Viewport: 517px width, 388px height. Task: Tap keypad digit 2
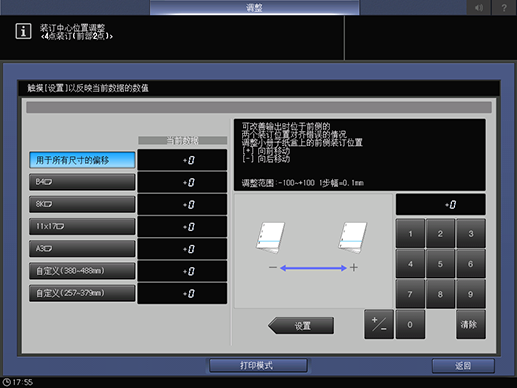click(x=440, y=234)
